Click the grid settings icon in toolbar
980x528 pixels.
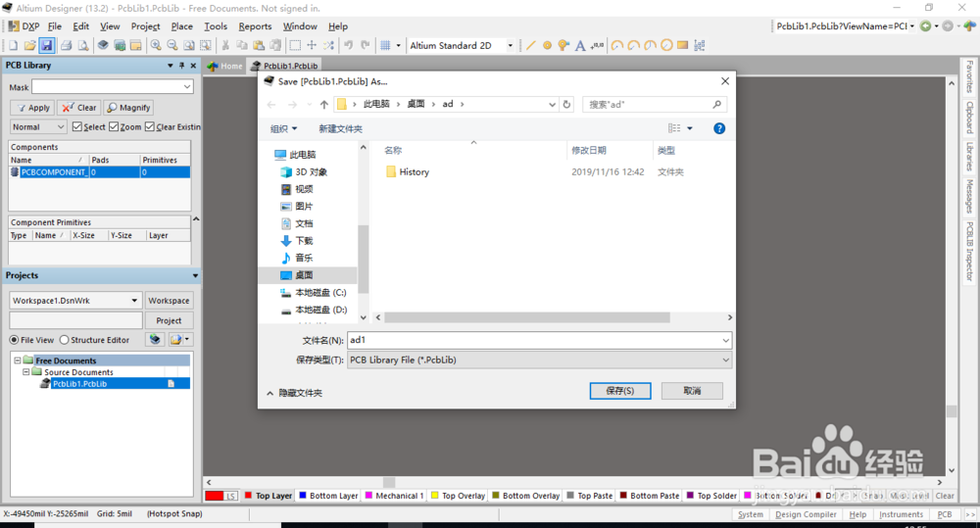385,46
